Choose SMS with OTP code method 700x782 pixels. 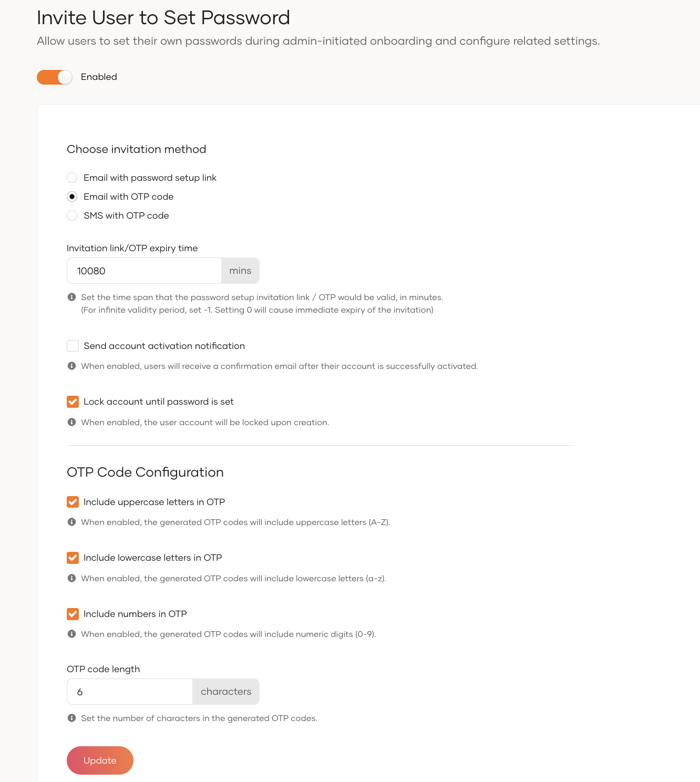(72, 215)
